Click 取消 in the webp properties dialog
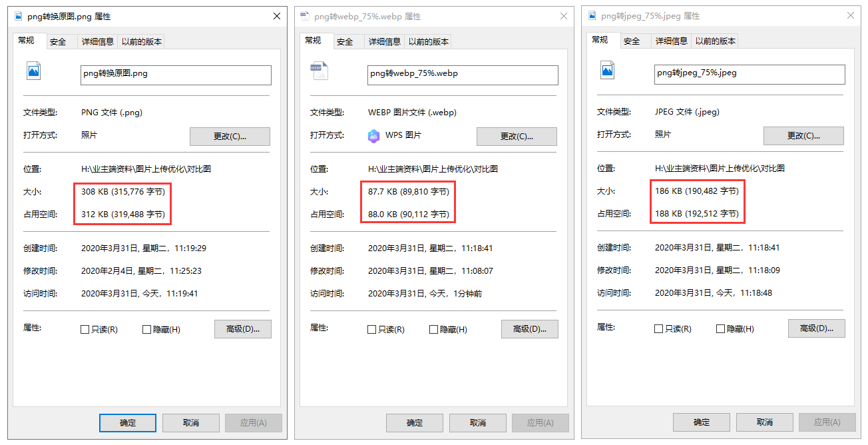The image size is (868, 445). 477,422
